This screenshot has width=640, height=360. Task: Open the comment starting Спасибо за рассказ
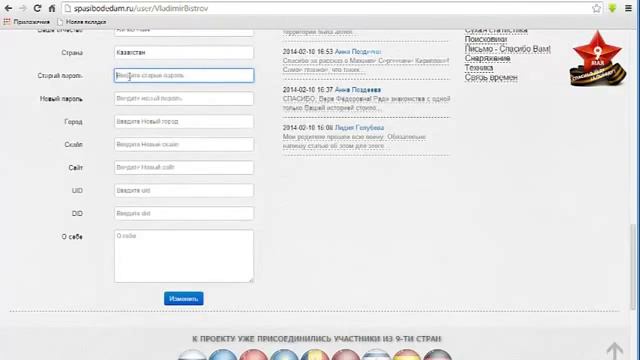click(366, 65)
